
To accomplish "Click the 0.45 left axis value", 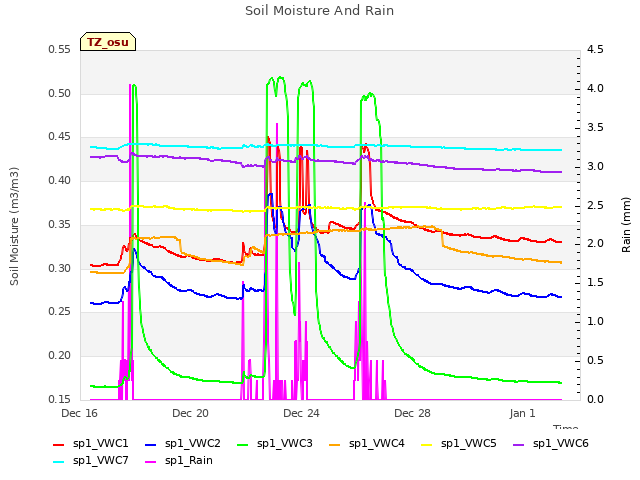I will [60, 137].
